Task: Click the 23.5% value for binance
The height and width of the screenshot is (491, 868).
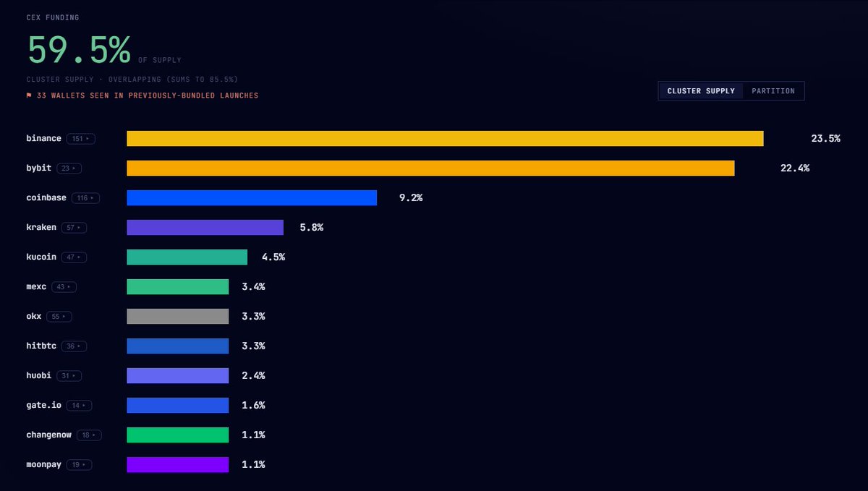Action: (x=825, y=138)
